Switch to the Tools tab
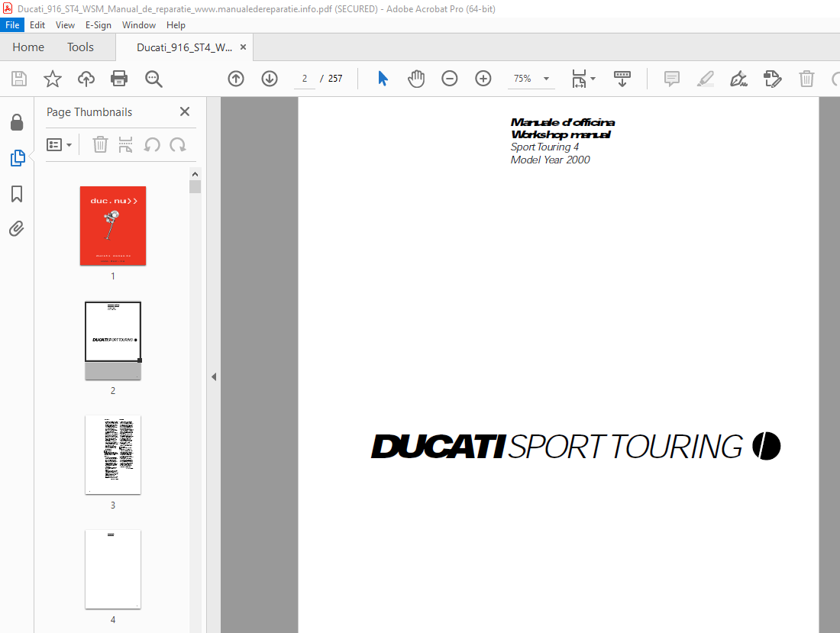The width and height of the screenshot is (840, 633). [x=80, y=47]
